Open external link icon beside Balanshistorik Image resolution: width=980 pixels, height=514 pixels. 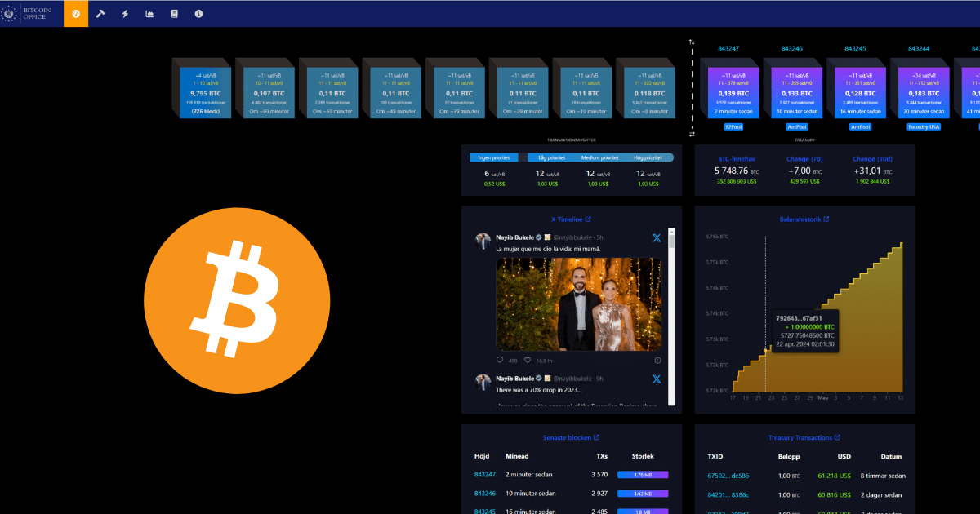826,219
